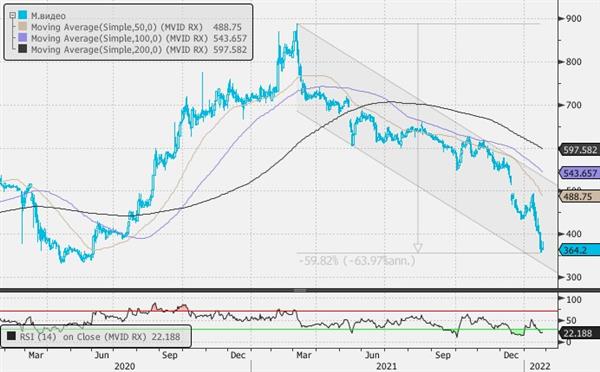Click the 543.657 price axis label
Image resolution: width=600 pixels, height=372 pixels.
(x=580, y=173)
